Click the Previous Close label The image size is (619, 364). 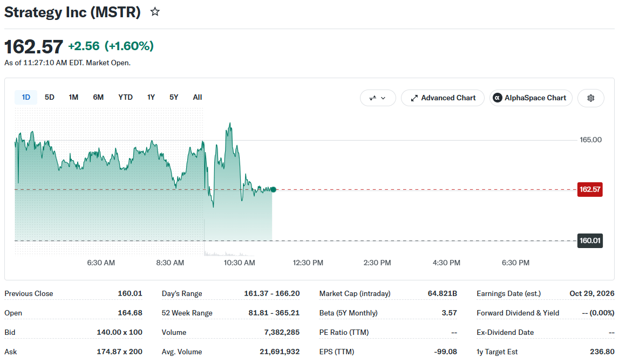point(29,294)
